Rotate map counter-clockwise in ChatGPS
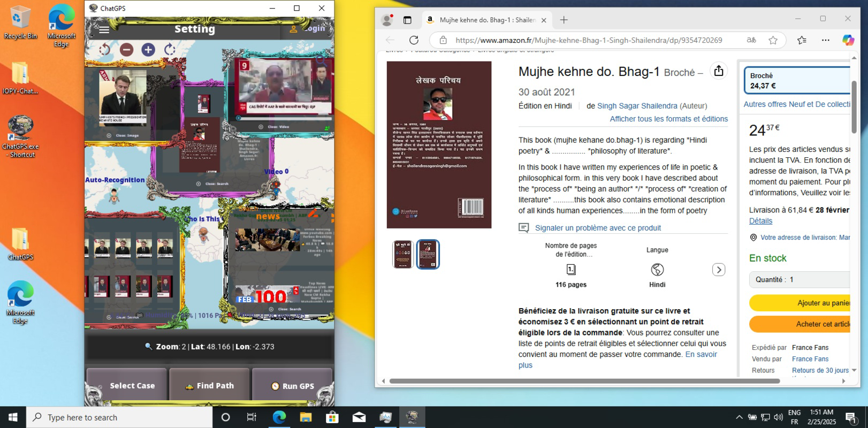The image size is (868, 428). [104, 50]
